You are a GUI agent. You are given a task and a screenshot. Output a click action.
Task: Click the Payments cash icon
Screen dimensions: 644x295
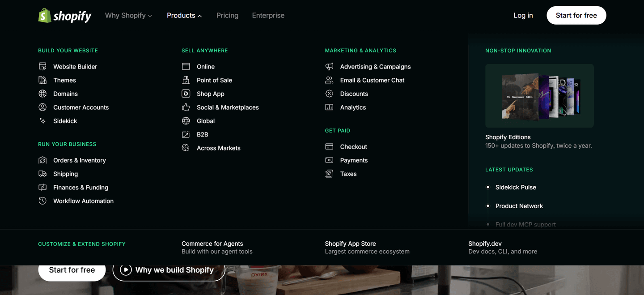[x=329, y=160]
